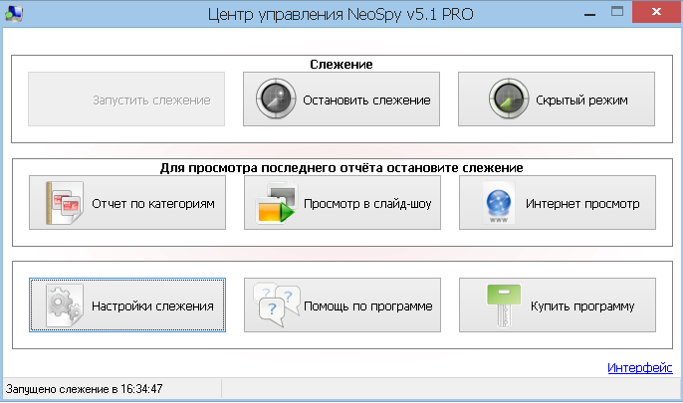Select the "Просмотр в слайд-шоу" button text
683x403 pixels.
tap(367, 204)
